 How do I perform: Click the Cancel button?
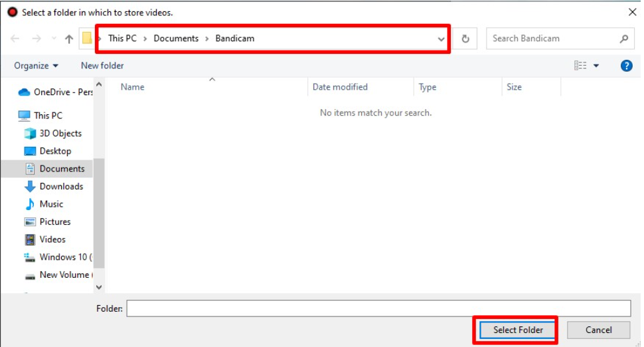coord(598,330)
